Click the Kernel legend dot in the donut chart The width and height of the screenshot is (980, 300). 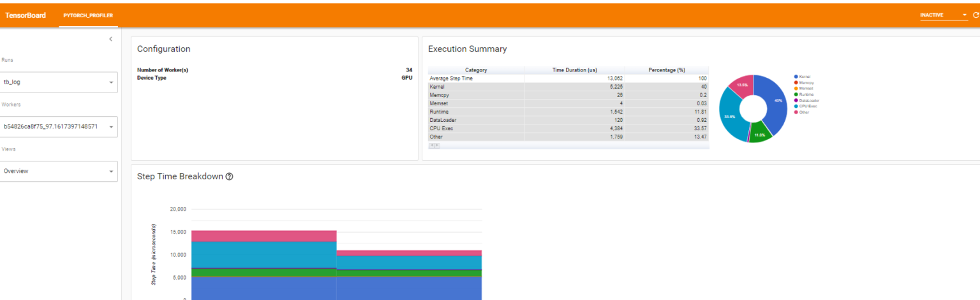point(796,77)
